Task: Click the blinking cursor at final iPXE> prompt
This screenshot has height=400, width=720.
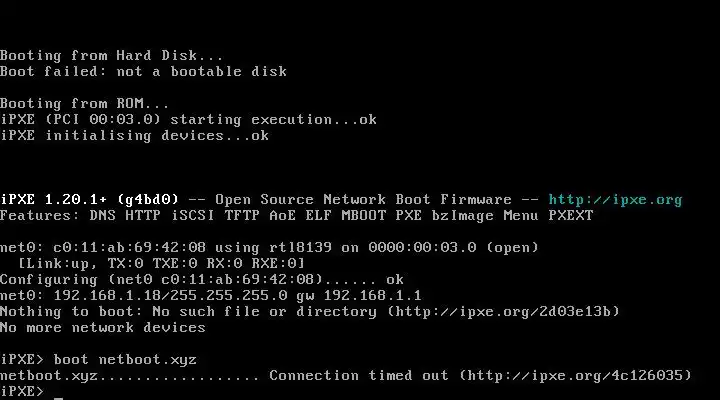Action: coord(59,392)
